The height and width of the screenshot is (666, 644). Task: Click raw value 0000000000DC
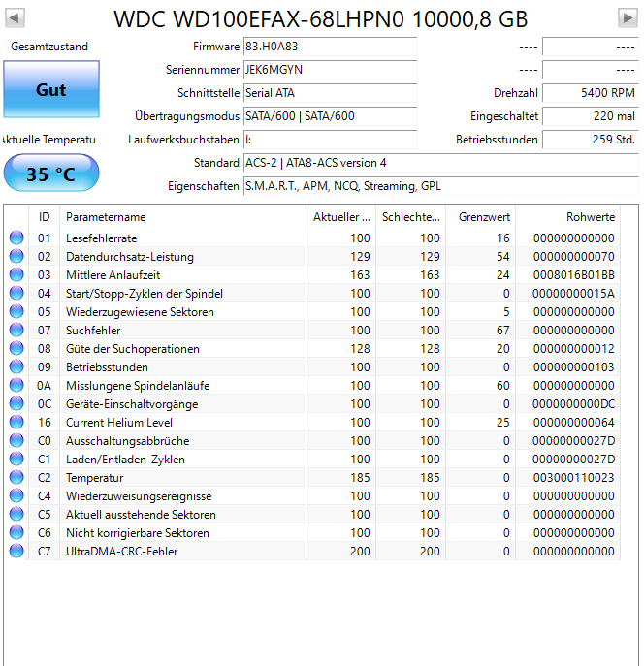click(x=573, y=404)
